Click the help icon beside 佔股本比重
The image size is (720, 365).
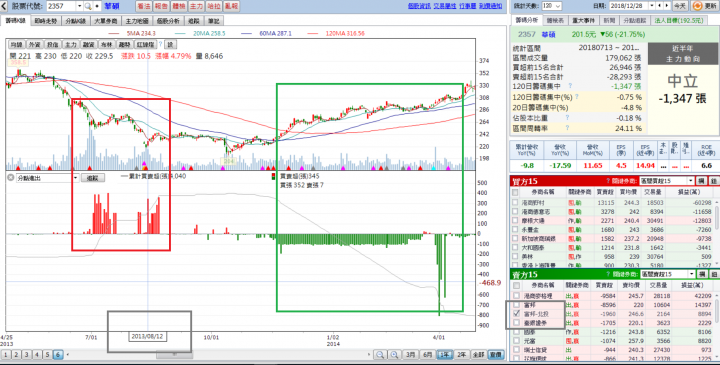coord(568,118)
